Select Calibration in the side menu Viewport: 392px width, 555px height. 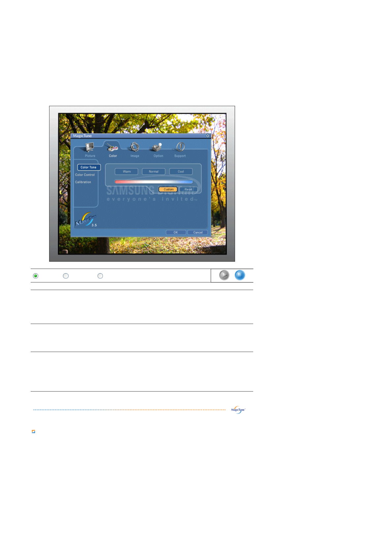coord(83,182)
